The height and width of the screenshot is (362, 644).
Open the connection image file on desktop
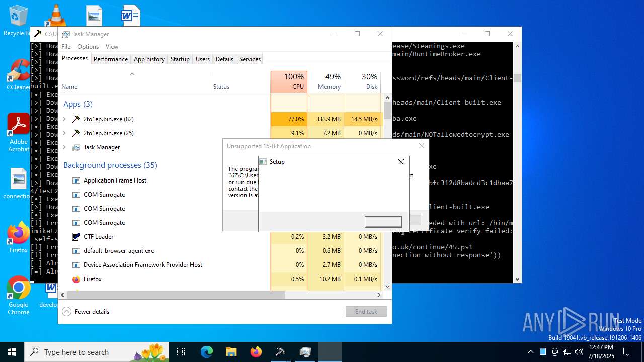click(18, 184)
